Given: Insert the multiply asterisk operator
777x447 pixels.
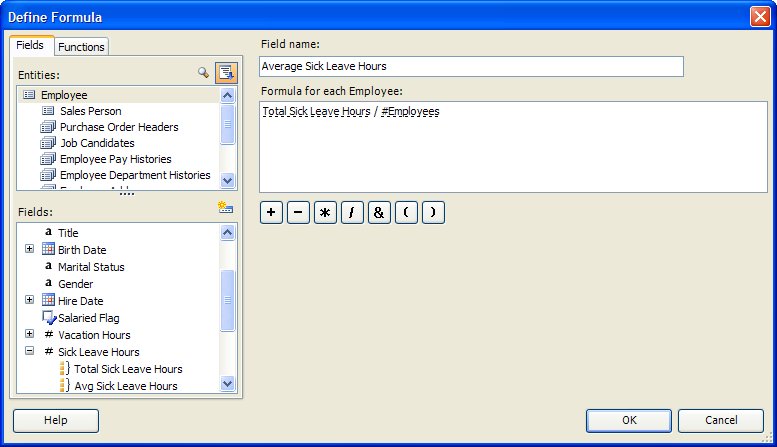Looking at the screenshot, I should click(325, 213).
